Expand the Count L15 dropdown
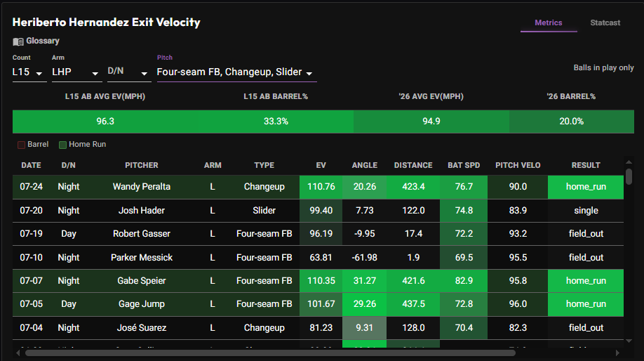The height and width of the screenshot is (361, 644). [x=29, y=72]
